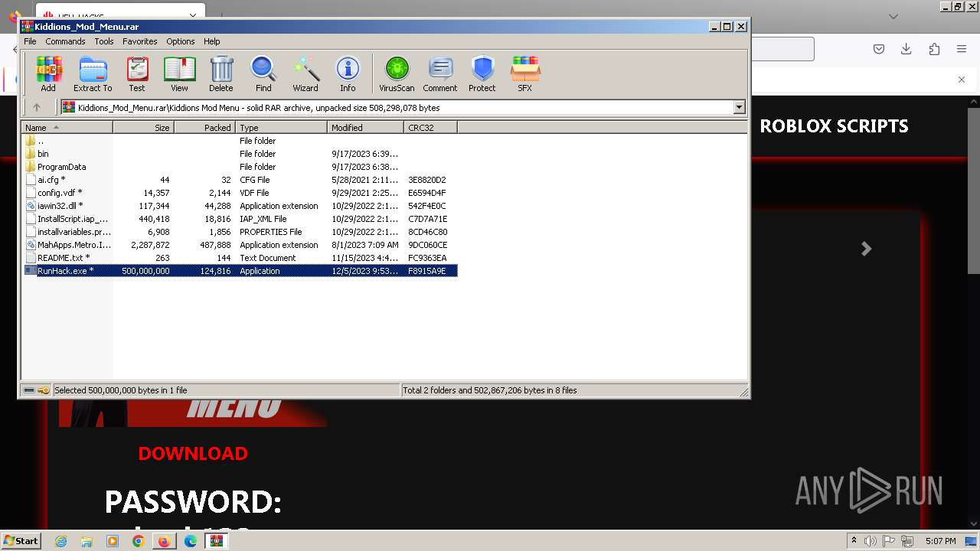
Task: Click the DOWNLOAD link on webpage
Action: 193,453
